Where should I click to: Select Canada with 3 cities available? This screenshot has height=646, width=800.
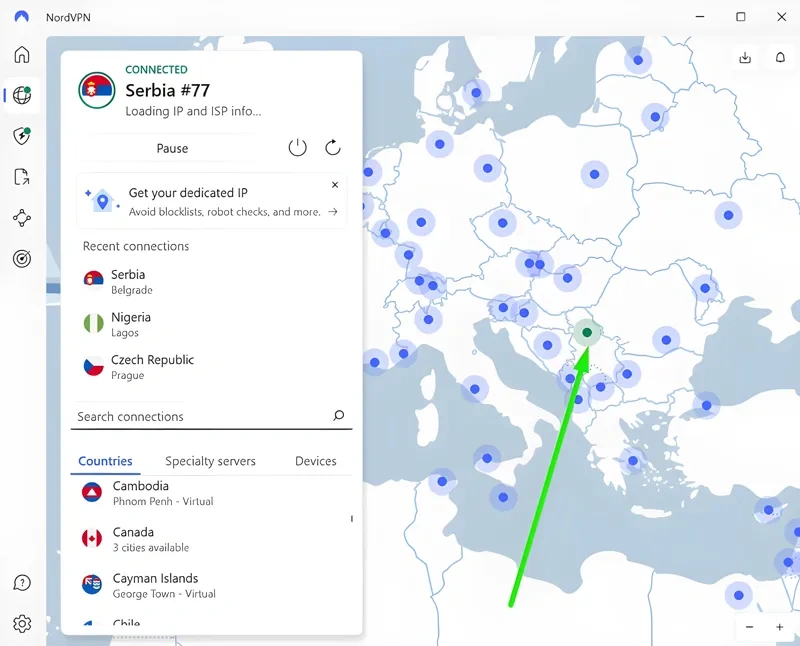211,539
